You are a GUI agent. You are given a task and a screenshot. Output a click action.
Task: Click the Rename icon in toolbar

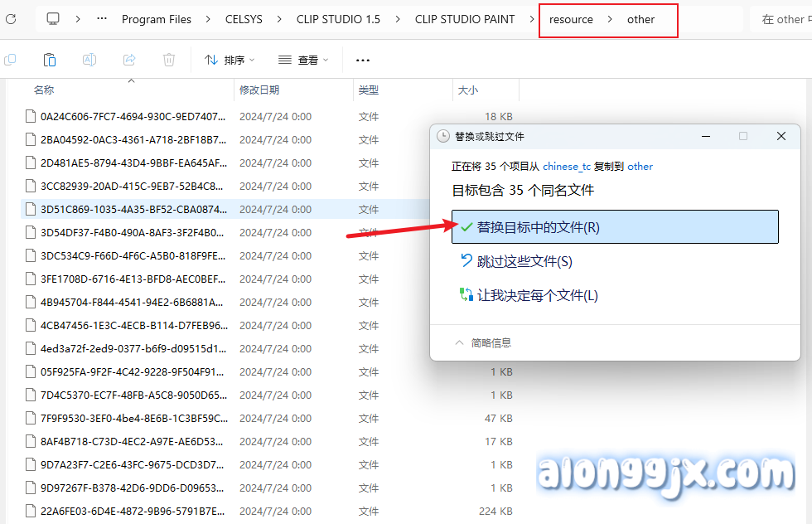tap(89, 60)
